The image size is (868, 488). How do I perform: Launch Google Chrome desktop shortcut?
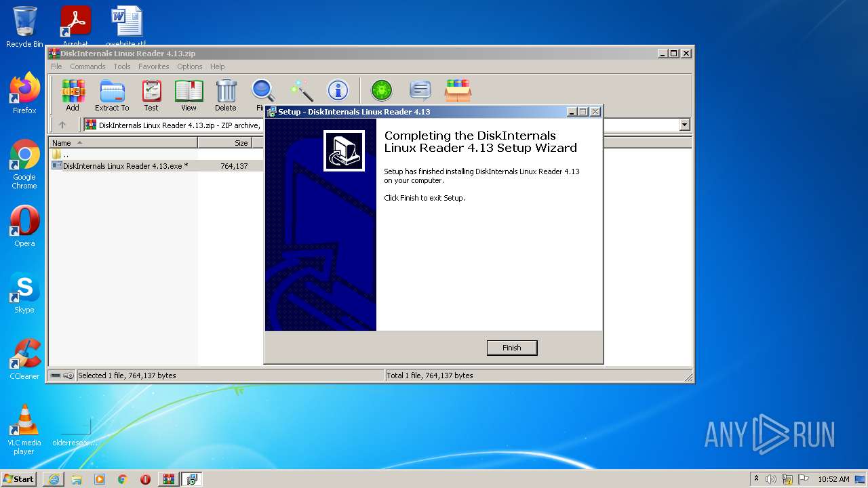pyautogui.click(x=24, y=164)
